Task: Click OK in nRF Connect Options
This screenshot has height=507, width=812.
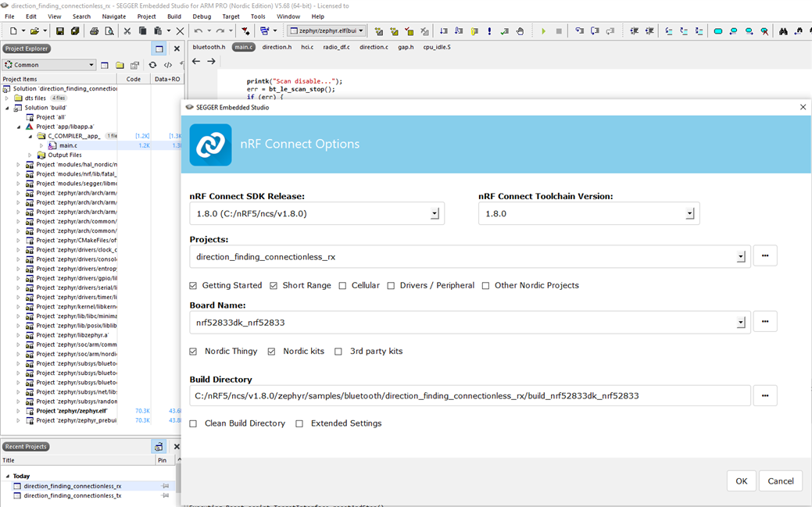Action: click(x=742, y=481)
